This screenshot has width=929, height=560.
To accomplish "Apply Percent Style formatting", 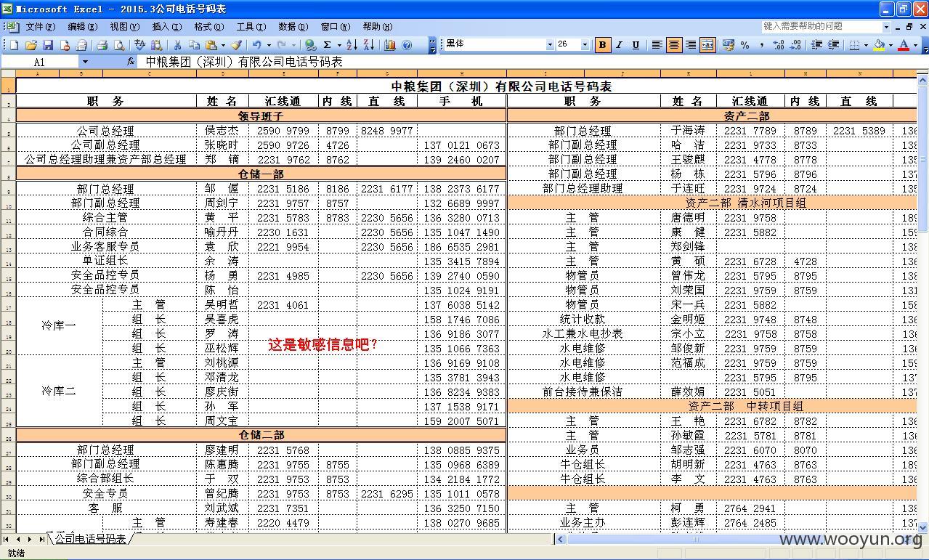I will click(745, 45).
